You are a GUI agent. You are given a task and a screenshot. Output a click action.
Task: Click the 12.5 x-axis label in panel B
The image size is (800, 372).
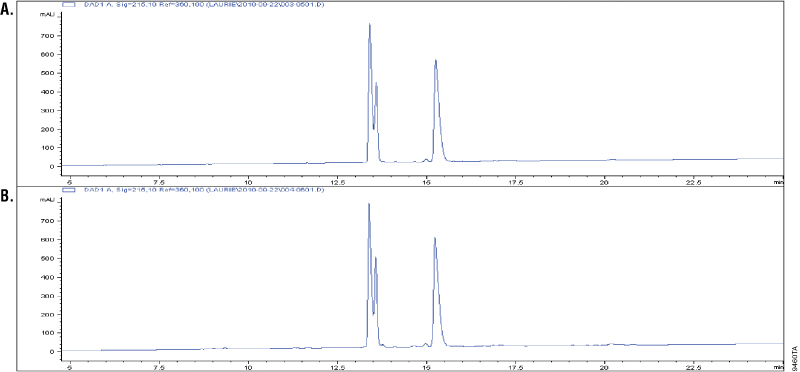337,366
